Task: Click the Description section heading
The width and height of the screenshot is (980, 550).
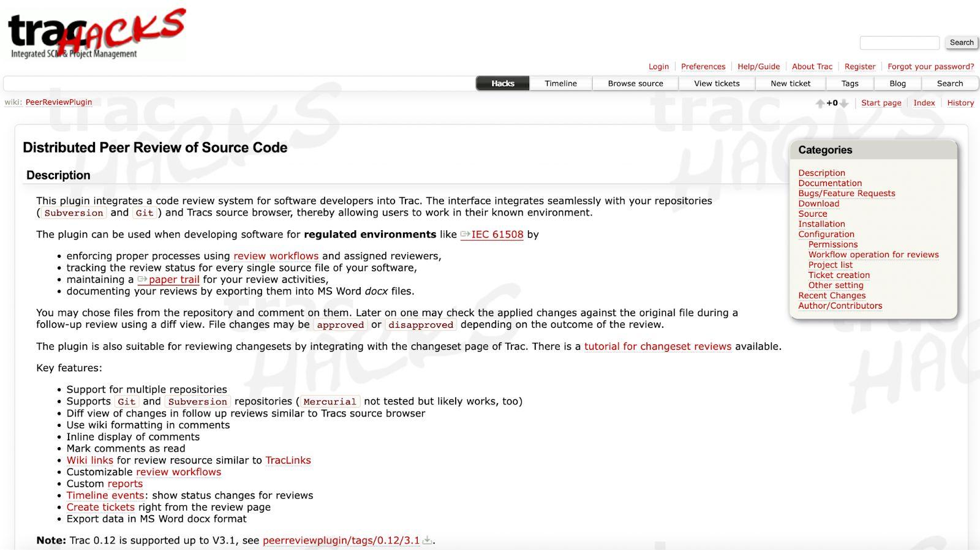Action: pyautogui.click(x=58, y=175)
